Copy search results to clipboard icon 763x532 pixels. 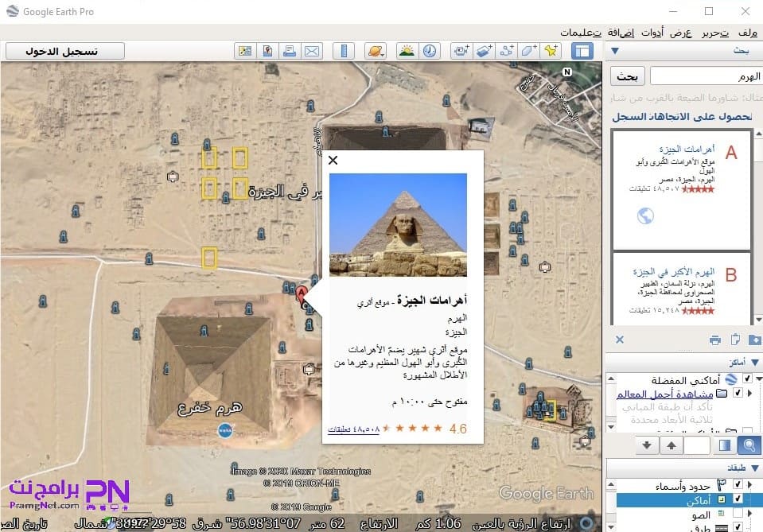click(735, 340)
